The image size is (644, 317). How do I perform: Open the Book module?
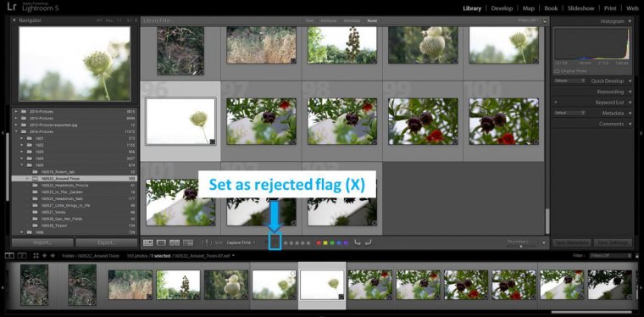tap(551, 8)
